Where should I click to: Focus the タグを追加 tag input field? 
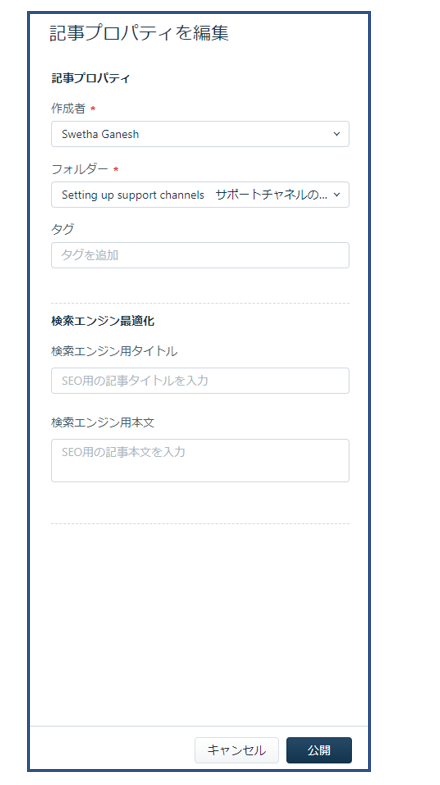coord(200,255)
